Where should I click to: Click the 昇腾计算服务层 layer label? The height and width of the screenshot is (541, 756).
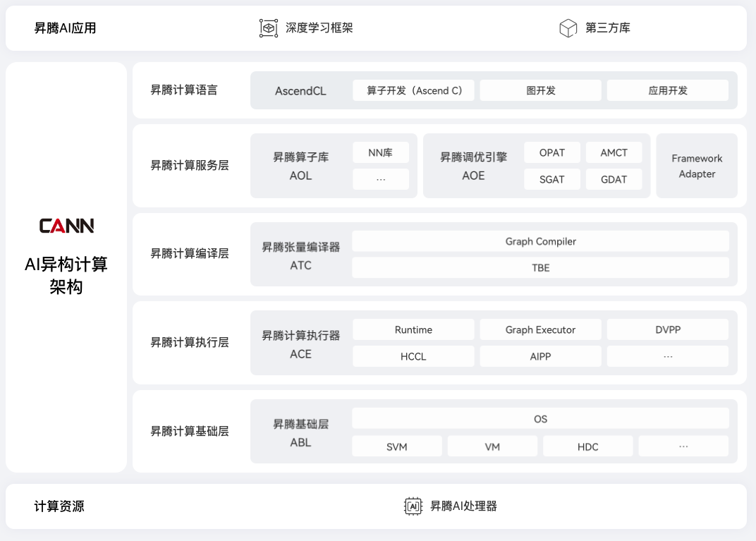point(190,165)
